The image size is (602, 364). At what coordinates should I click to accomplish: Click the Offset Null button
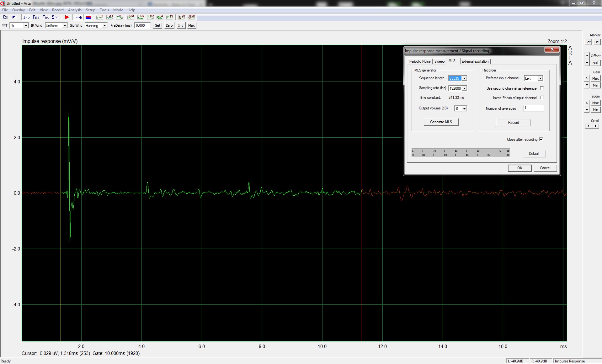click(595, 63)
